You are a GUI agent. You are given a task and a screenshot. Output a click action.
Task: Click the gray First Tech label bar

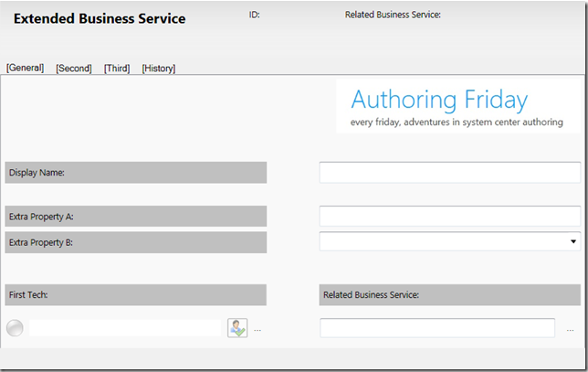[136, 294]
